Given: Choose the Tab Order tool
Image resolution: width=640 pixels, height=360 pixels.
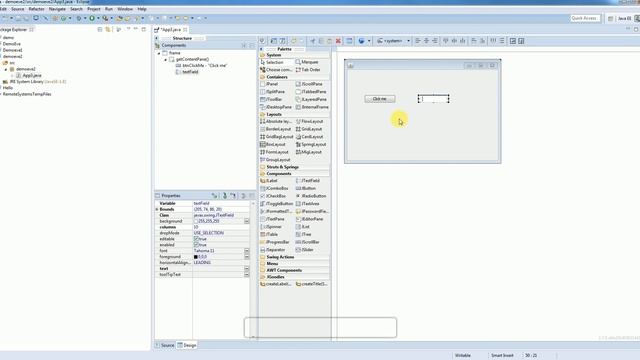Looking at the screenshot, I should (308, 70).
